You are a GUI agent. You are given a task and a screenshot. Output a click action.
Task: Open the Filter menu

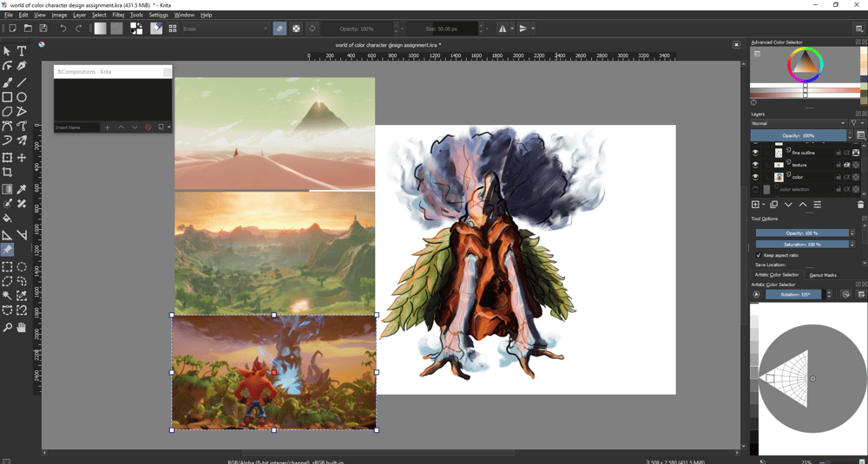118,15
